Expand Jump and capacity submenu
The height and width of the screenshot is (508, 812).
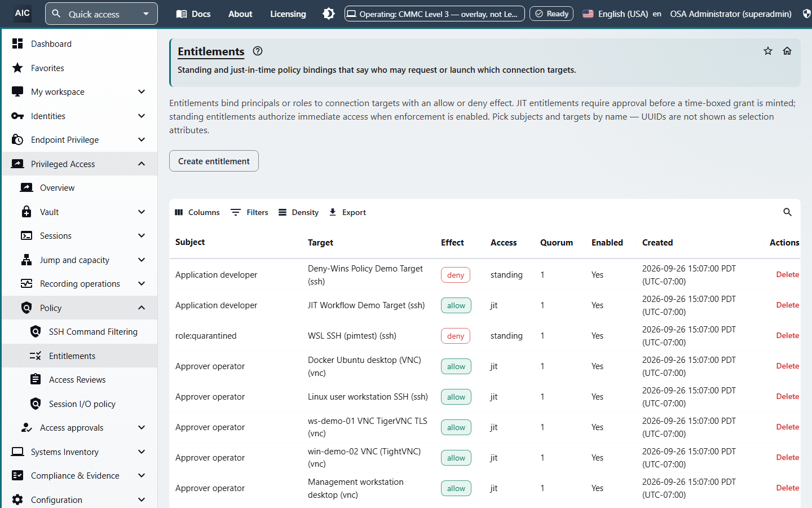(x=79, y=260)
